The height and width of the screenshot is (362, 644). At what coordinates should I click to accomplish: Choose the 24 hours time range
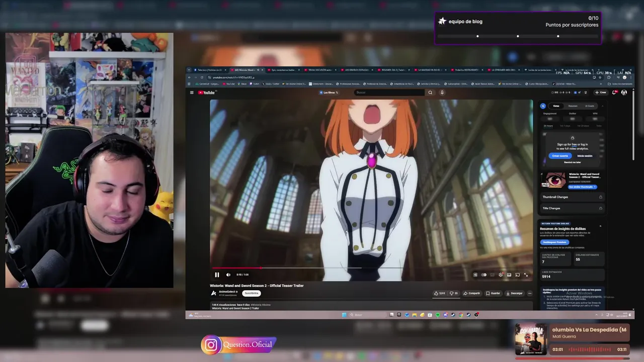pyautogui.click(x=548, y=126)
